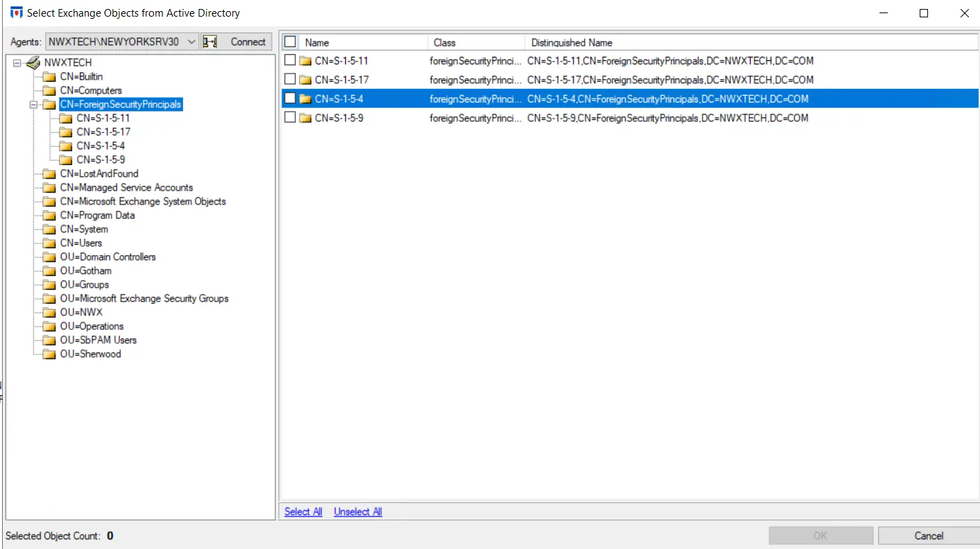Viewport: 980px width, 549px height.
Task: Click the Connect button
Action: 236,42
